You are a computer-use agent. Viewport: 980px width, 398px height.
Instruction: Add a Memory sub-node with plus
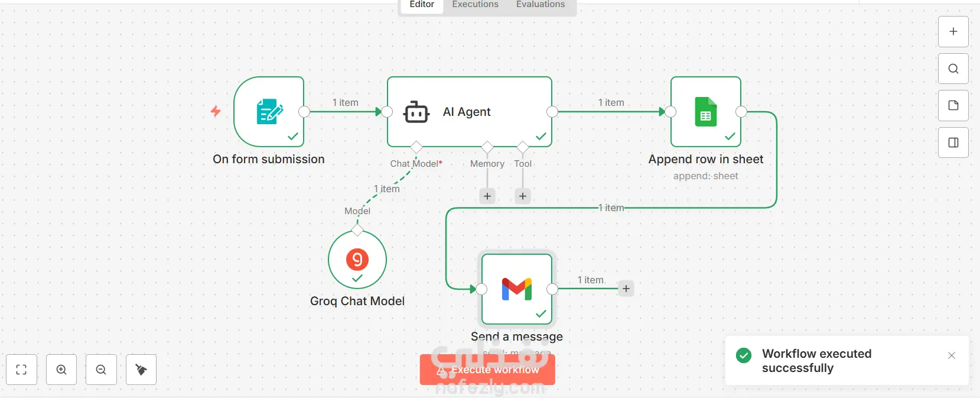click(x=487, y=196)
